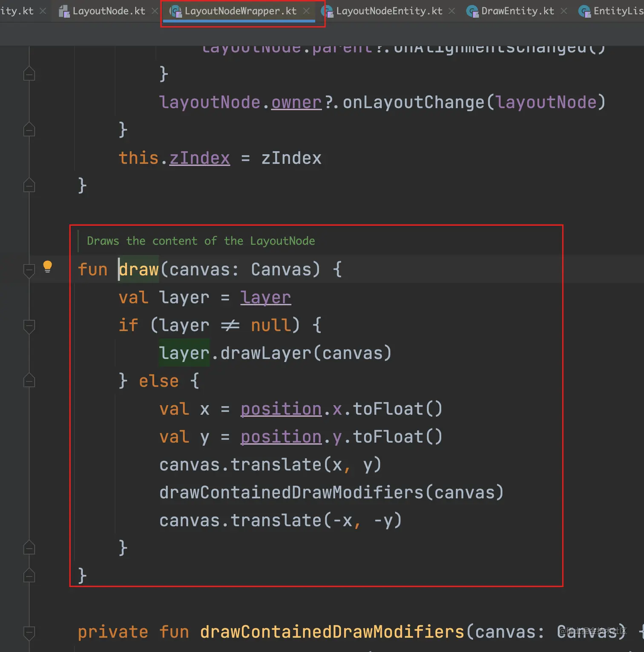Viewport: 644px width, 652px height.
Task: Click the underlined 'position' on the 'val x' line
Action: tap(281, 409)
